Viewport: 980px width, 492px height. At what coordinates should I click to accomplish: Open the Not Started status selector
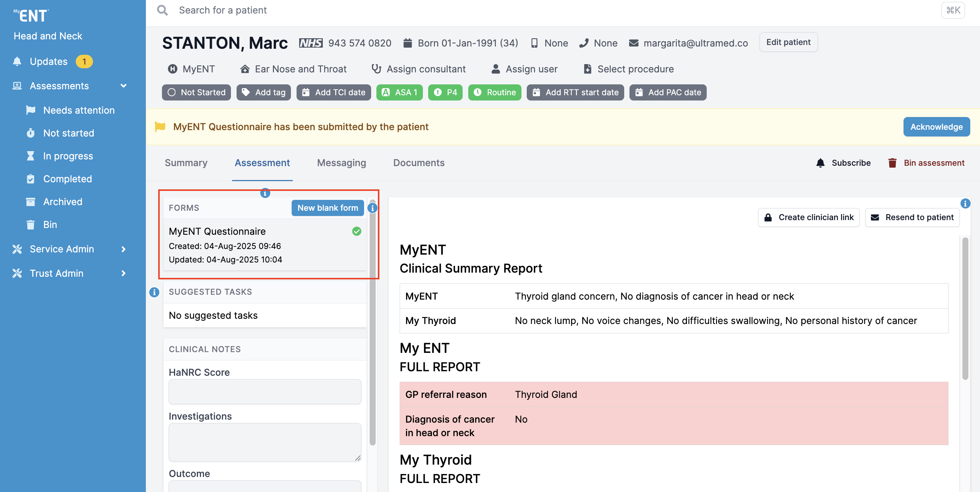[x=196, y=93]
